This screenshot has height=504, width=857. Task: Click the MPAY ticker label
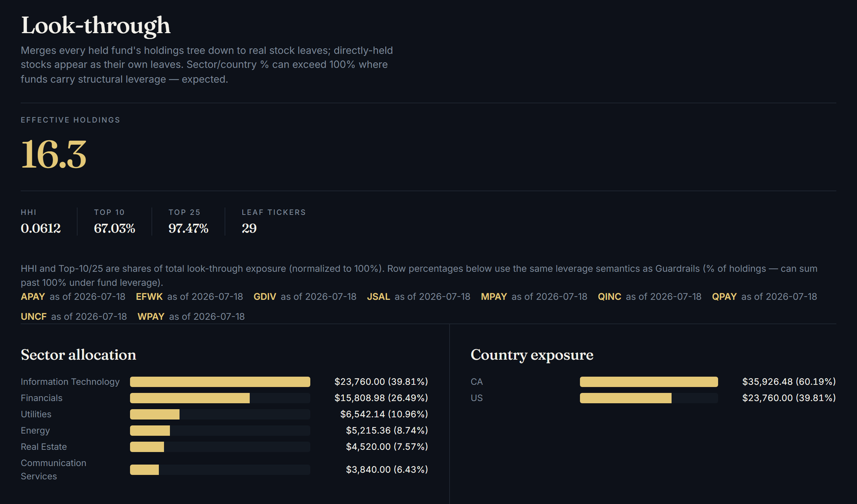click(x=494, y=297)
